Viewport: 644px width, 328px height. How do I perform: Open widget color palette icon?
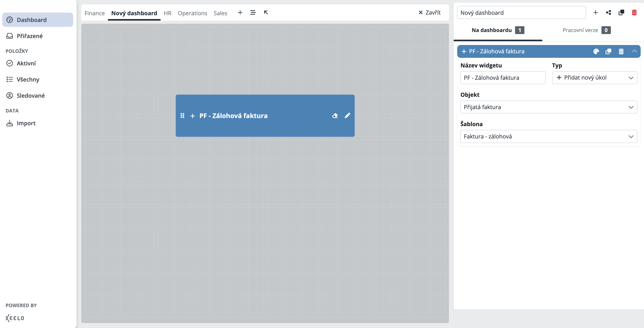click(596, 51)
